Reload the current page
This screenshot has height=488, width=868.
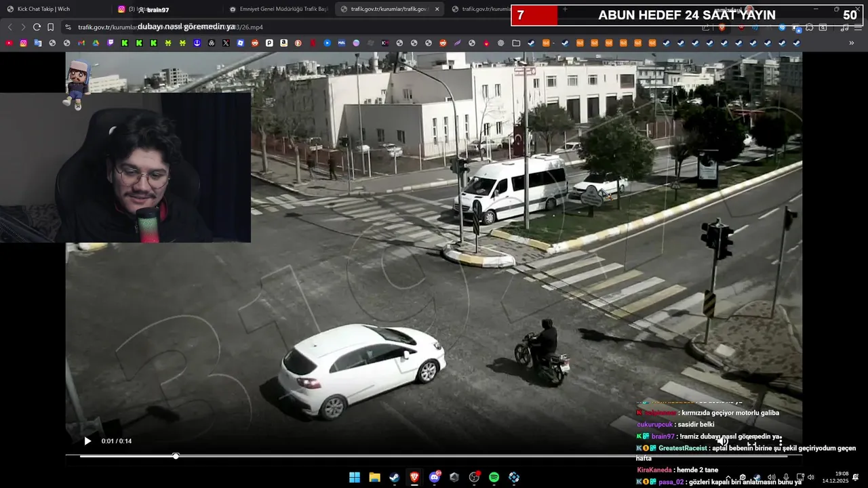pyautogui.click(x=37, y=27)
